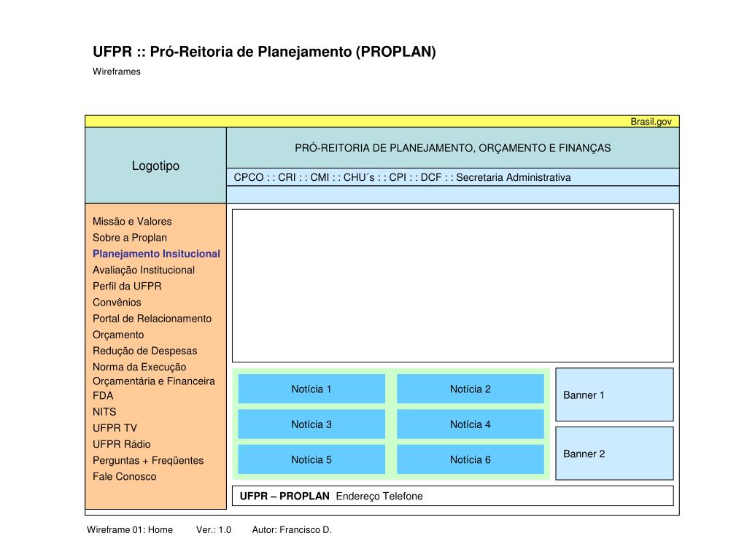Select CRI in the top navigation

pyautogui.click(x=287, y=177)
